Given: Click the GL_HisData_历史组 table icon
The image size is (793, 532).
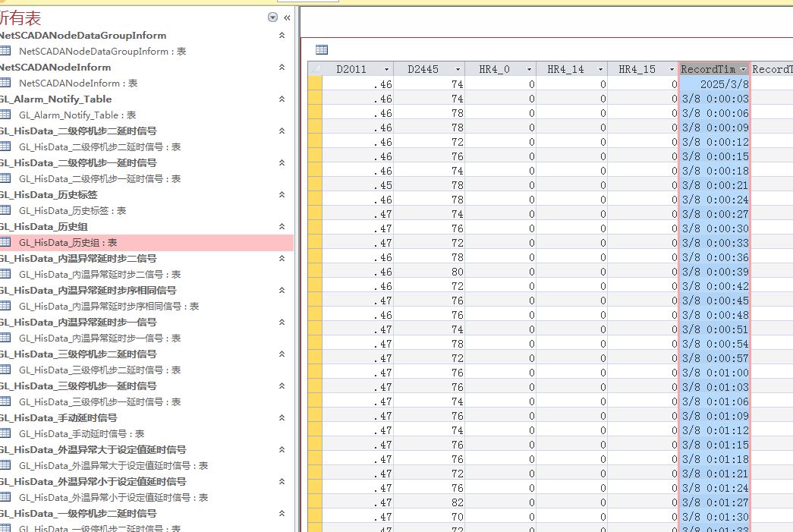Looking at the screenshot, I should pos(5,242).
